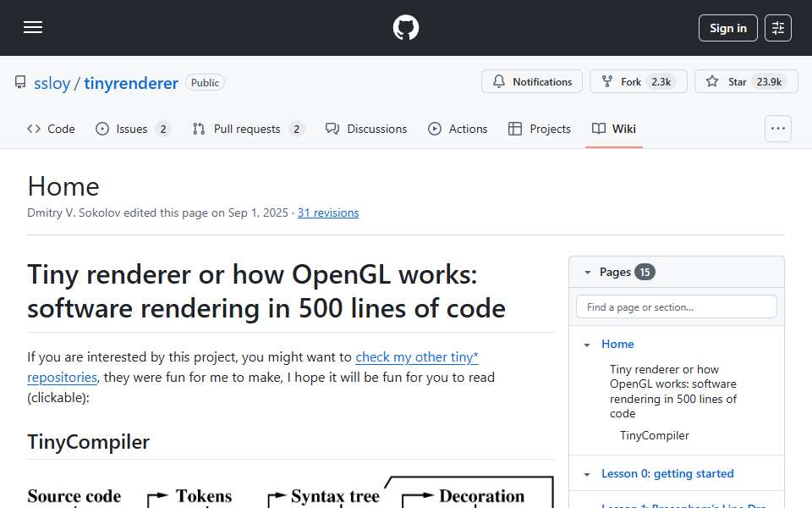Screen dimensions: 812x508
Task: Open the Projects tab
Action: [540, 129]
